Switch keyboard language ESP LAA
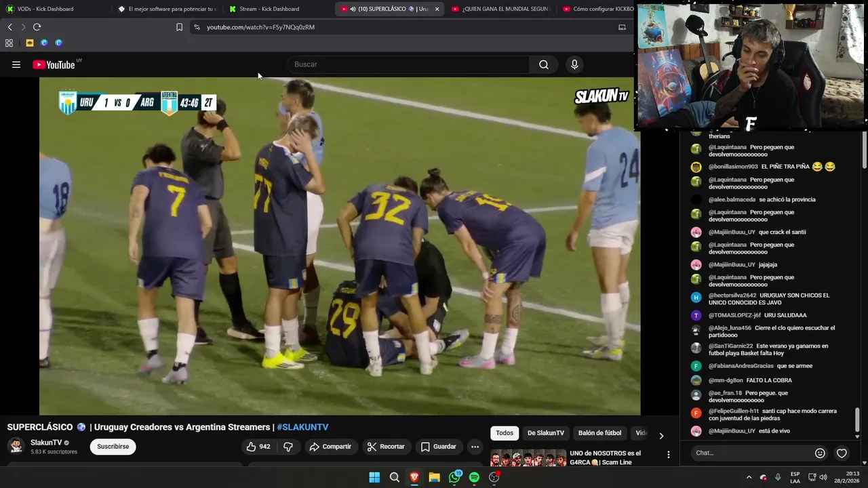Image resolution: width=868 pixels, height=488 pixels. coord(795,477)
